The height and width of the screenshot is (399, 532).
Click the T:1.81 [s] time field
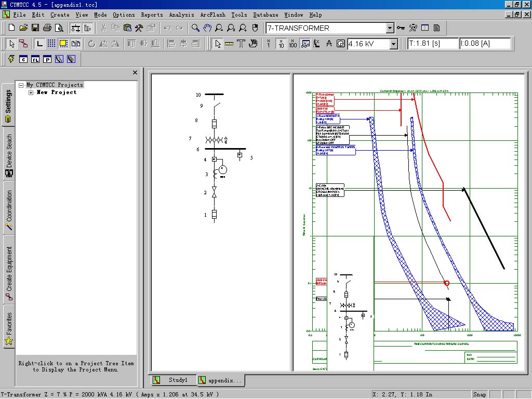click(x=432, y=44)
